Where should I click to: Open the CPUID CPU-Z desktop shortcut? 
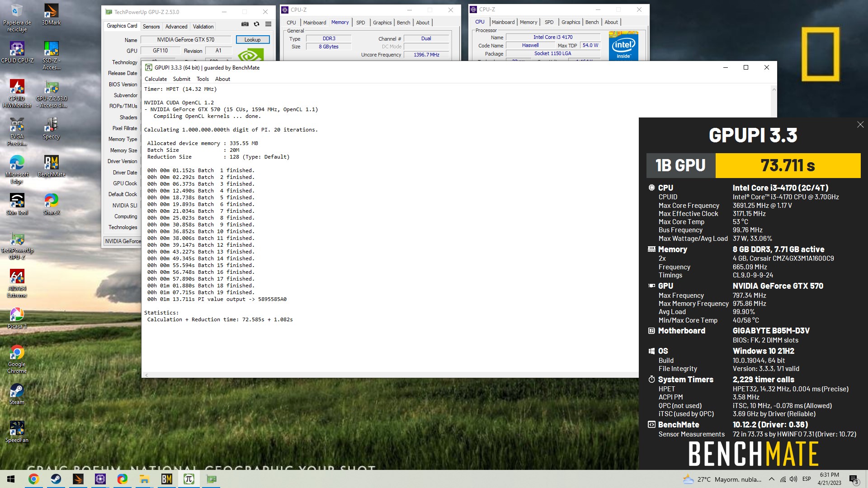coord(17,52)
